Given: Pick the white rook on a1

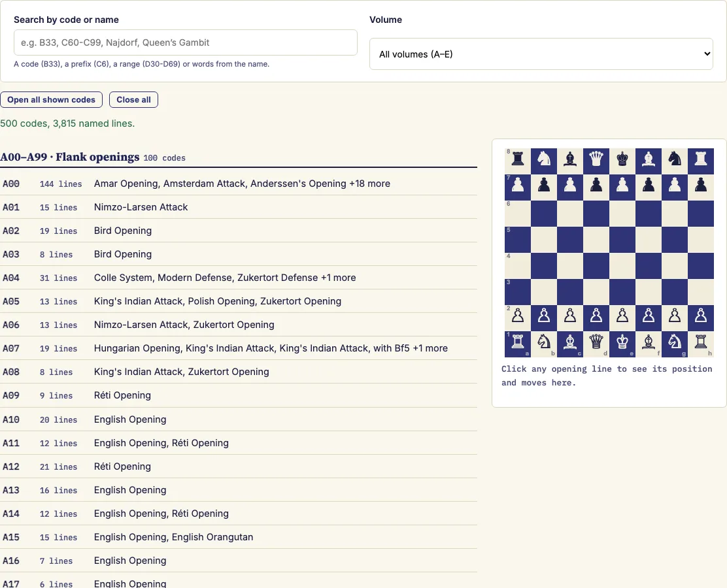Looking at the screenshot, I should 518,344.
